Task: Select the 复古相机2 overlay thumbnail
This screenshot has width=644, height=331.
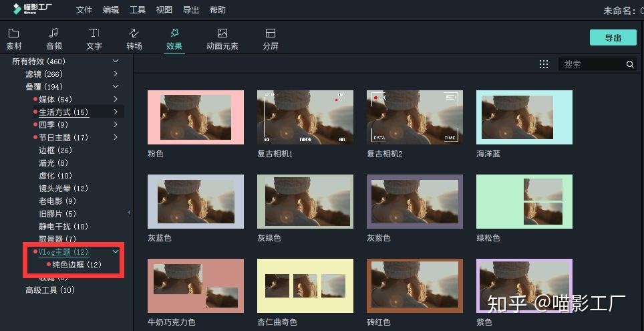Action: (x=415, y=117)
